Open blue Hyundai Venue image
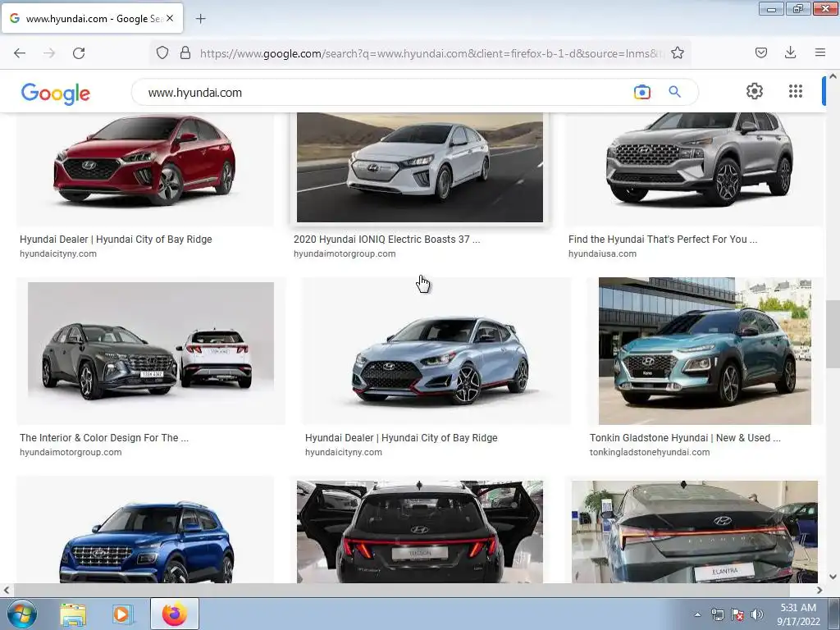The width and height of the screenshot is (840, 630). tap(144, 529)
